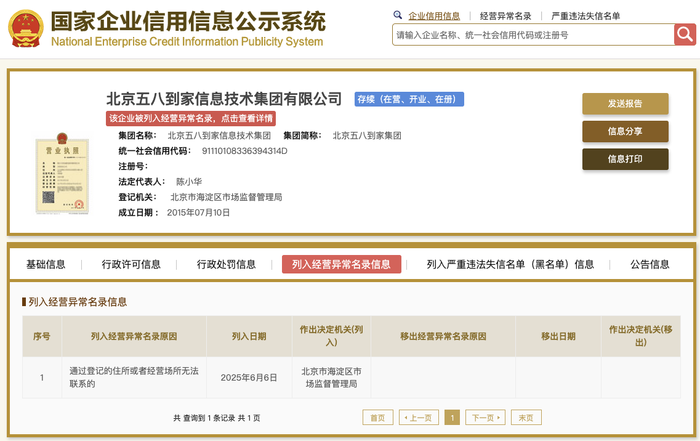Click the 列入日期 column header

[x=249, y=336]
